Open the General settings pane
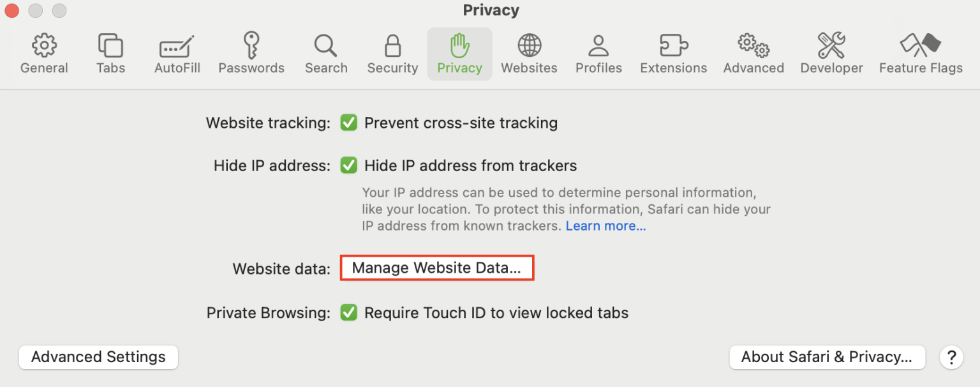The height and width of the screenshot is (387, 980). pyautogui.click(x=43, y=53)
